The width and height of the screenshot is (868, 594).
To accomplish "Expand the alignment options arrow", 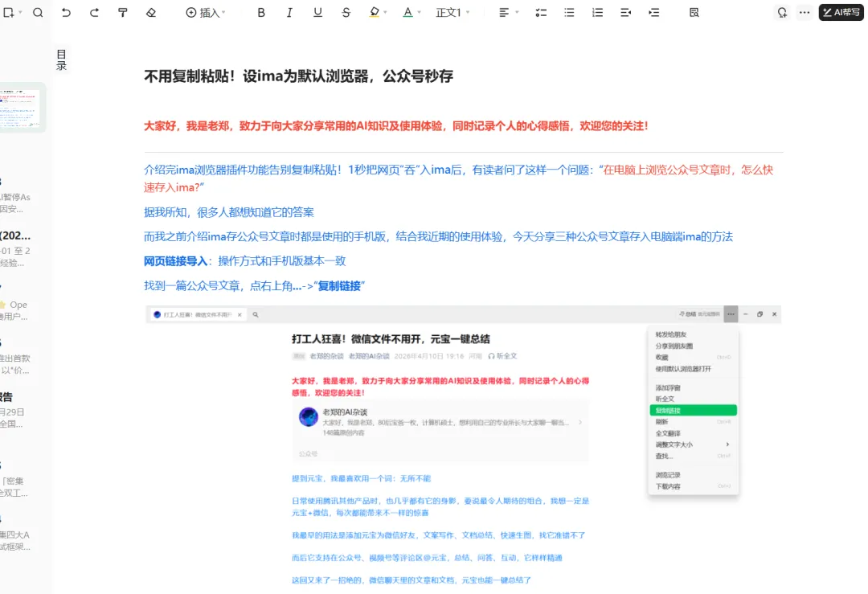I will [517, 12].
